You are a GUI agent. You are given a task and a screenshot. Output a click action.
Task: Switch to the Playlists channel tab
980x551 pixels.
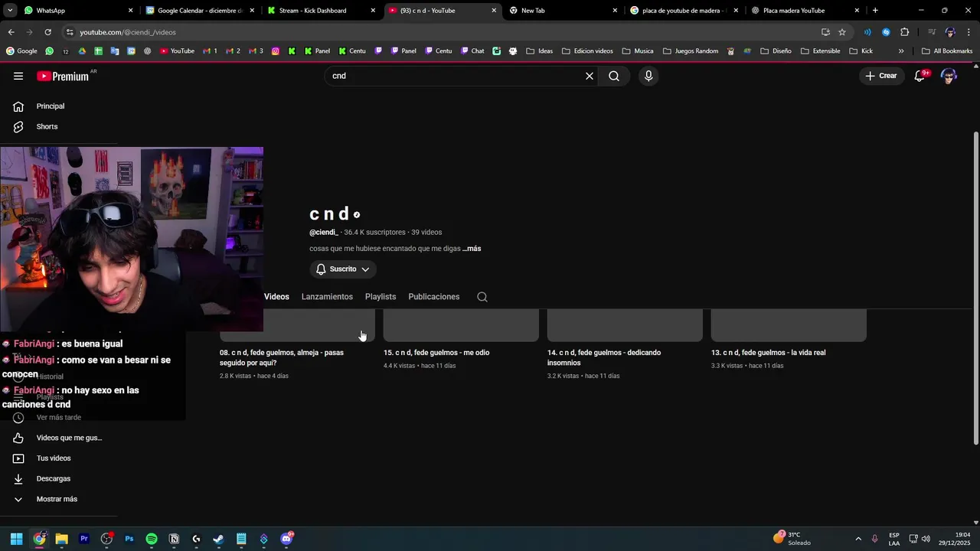[x=381, y=297]
